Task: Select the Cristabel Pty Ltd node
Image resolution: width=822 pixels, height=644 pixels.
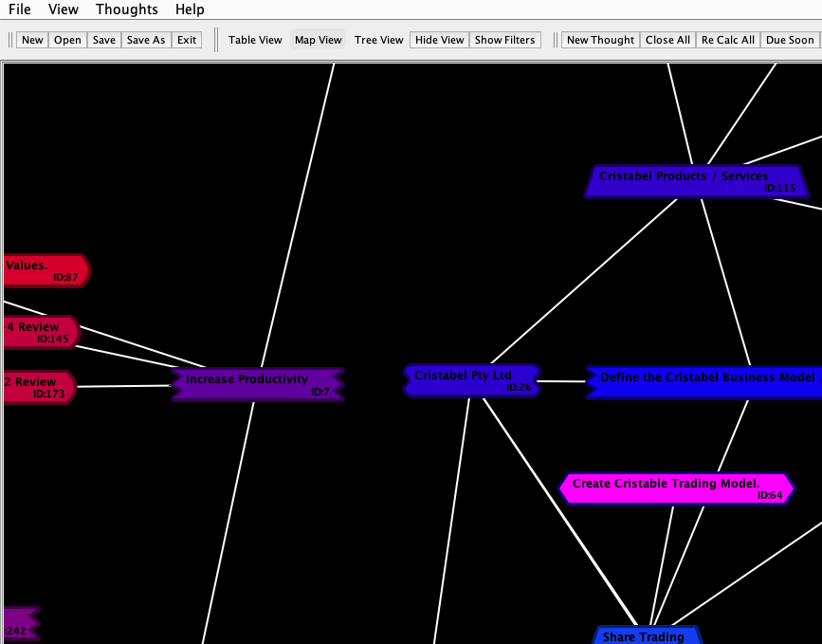Action: [x=472, y=380]
